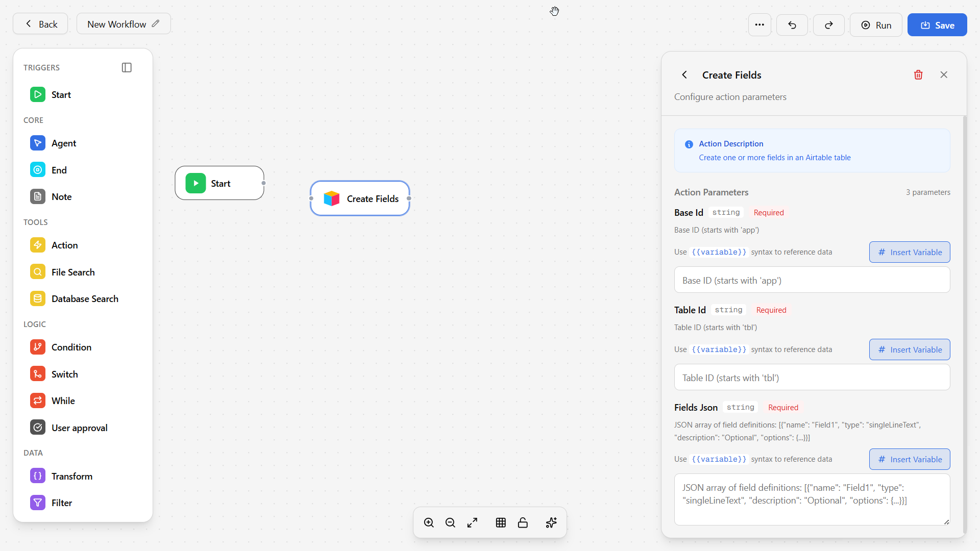Image resolution: width=980 pixels, height=551 pixels.
Task: Insert Variable for the Base Id field
Action: pos(910,252)
